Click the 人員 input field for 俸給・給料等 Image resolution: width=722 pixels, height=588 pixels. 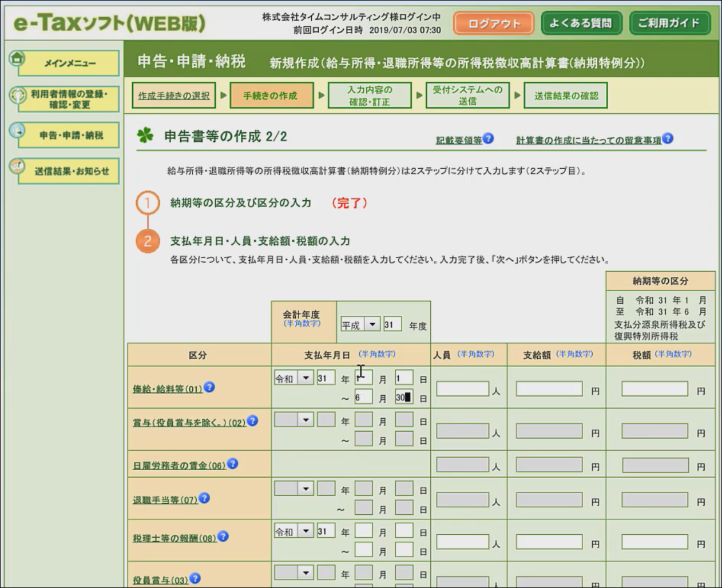pyautogui.click(x=462, y=390)
